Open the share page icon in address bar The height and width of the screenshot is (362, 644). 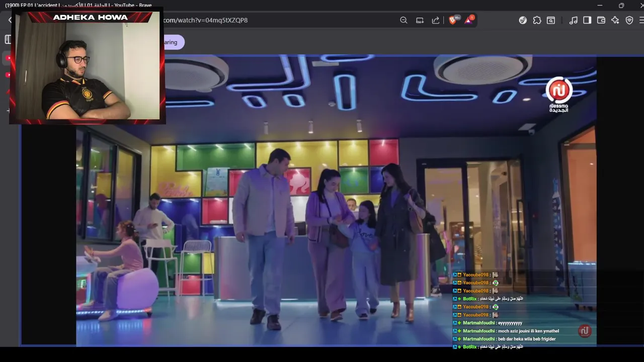pos(436,20)
